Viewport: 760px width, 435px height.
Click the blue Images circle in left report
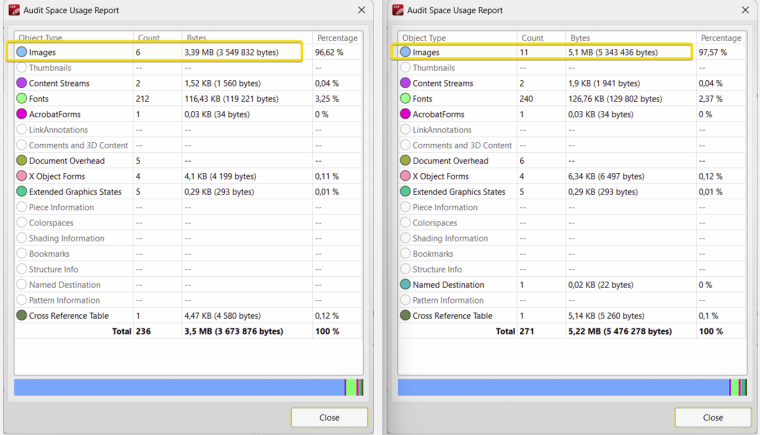click(21, 52)
